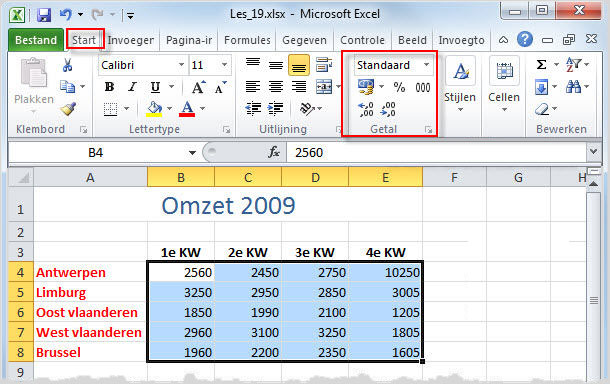610x384 pixels.
Task: Select row 9 header
Action: (x=21, y=372)
